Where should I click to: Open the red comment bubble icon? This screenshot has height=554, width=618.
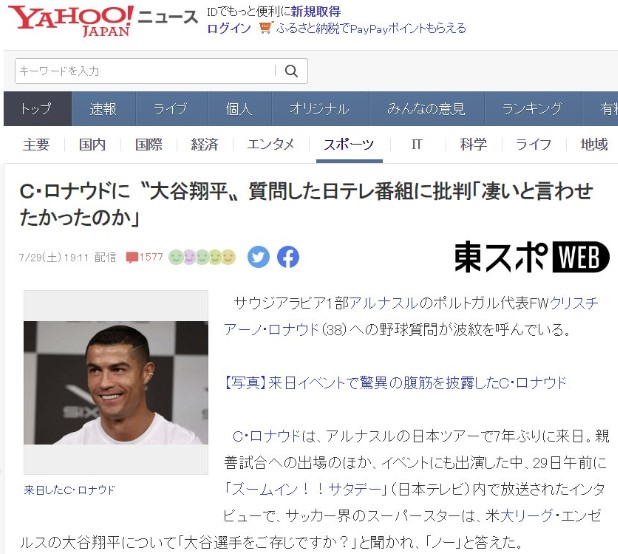coord(132,258)
